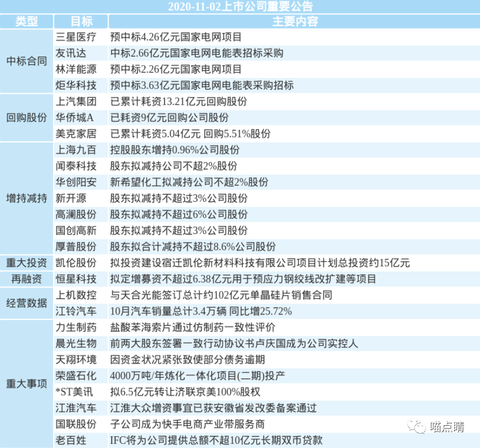Select the '经营数据' category cell

(x=26, y=303)
